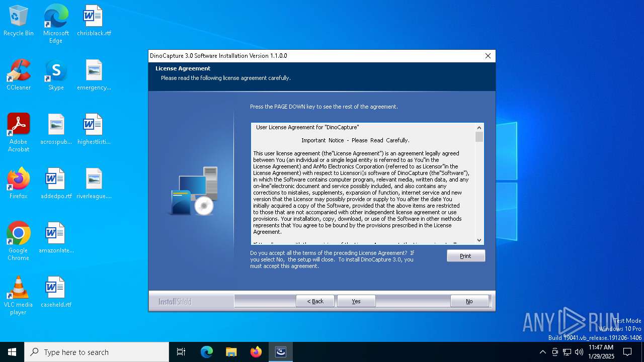
Task: Open the network status tray icon
Action: [567, 352]
